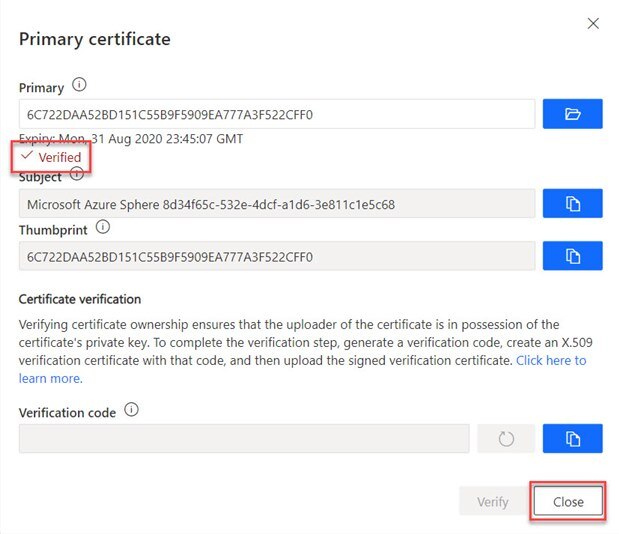The width and height of the screenshot is (619, 534).
Task: Copy the Subject value with its copy icon
Action: (x=572, y=203)
